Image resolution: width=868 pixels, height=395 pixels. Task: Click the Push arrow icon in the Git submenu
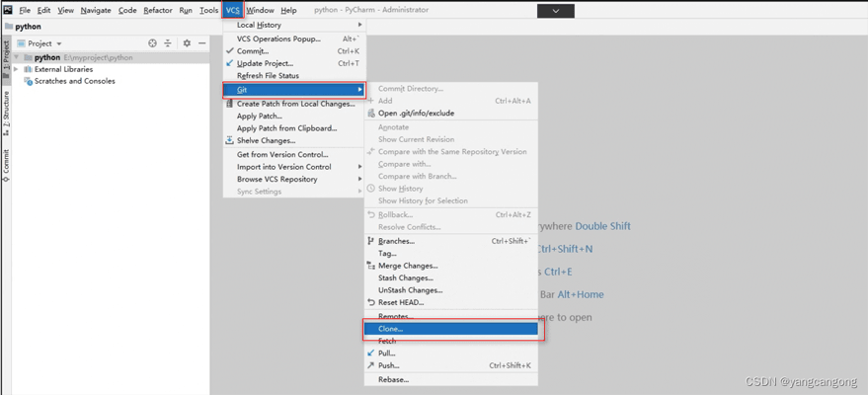click(371, 365)
